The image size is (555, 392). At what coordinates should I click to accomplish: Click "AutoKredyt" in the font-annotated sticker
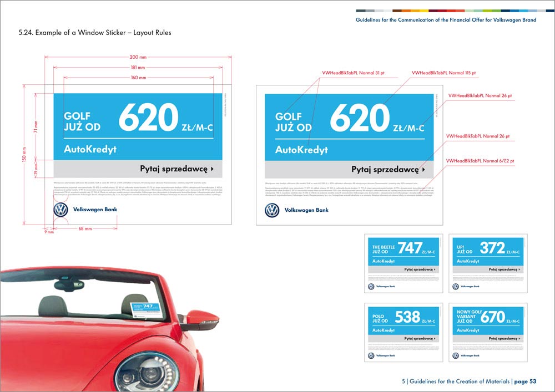tap(301, 150)
